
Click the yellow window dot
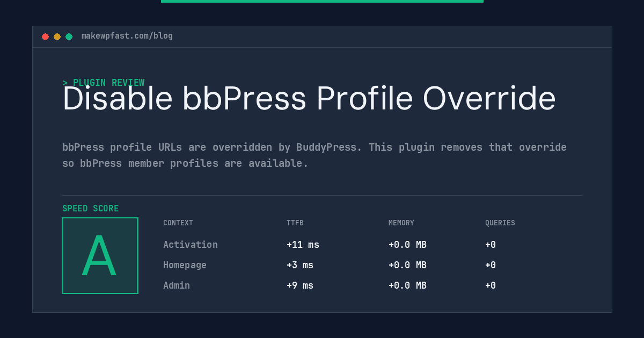[57, 36]
